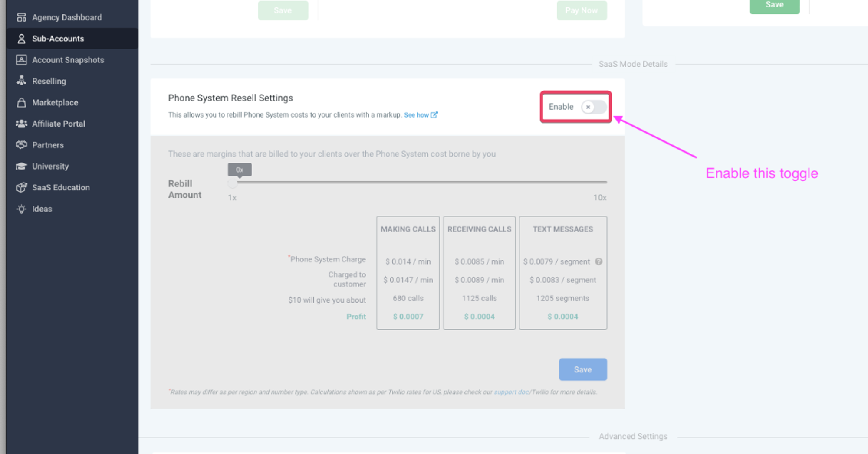The width and height of the screenshot is (868, 454).
Task: Click the University graduation cap icon
Action: [x=21, y=166]
